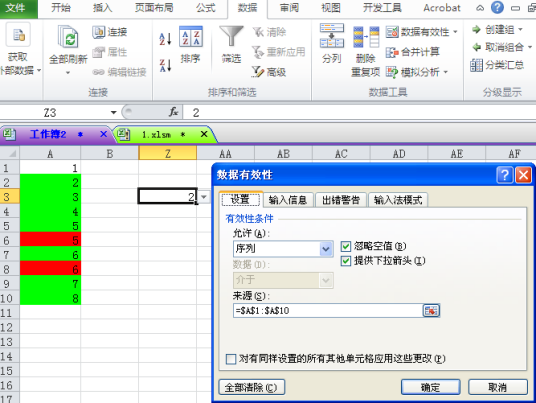Uncheck the 提供下拉箭头 checkbox

(346, 261)
